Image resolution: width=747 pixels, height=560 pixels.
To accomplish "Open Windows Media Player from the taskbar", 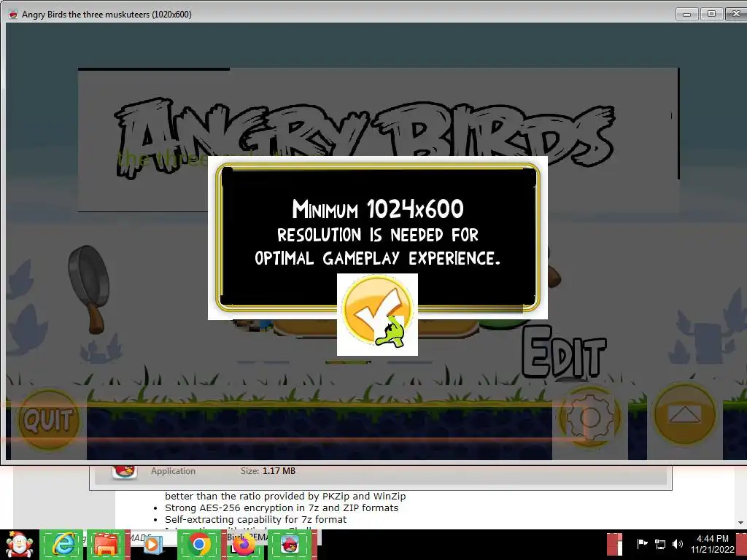I will click(152, 545).
